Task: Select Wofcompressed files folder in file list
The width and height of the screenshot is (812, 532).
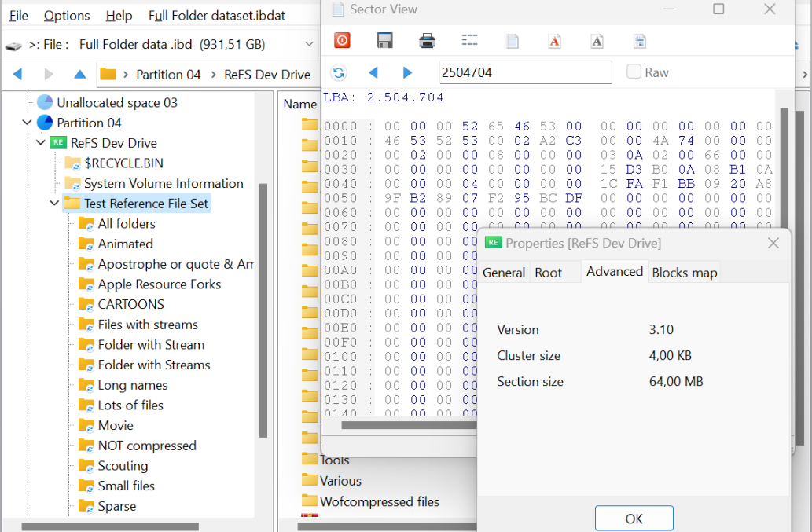Action: 379,501
